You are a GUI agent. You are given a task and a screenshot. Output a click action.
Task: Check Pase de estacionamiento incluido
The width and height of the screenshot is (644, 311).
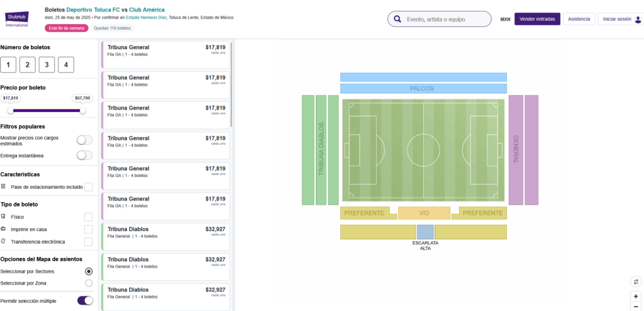pos(88,187)
